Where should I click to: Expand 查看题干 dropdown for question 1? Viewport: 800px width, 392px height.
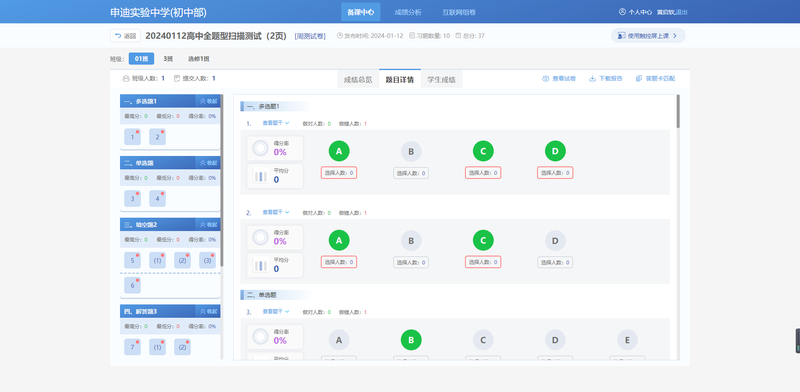[276, 123]
